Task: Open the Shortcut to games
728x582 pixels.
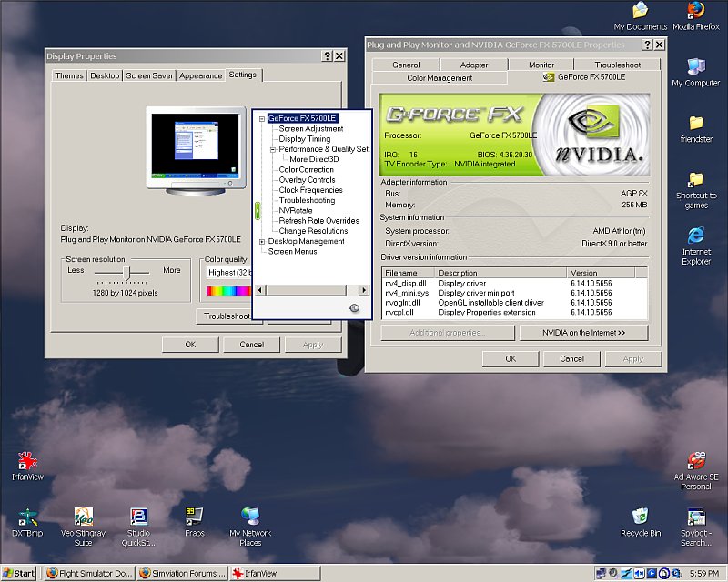Action: coord(695,179)
